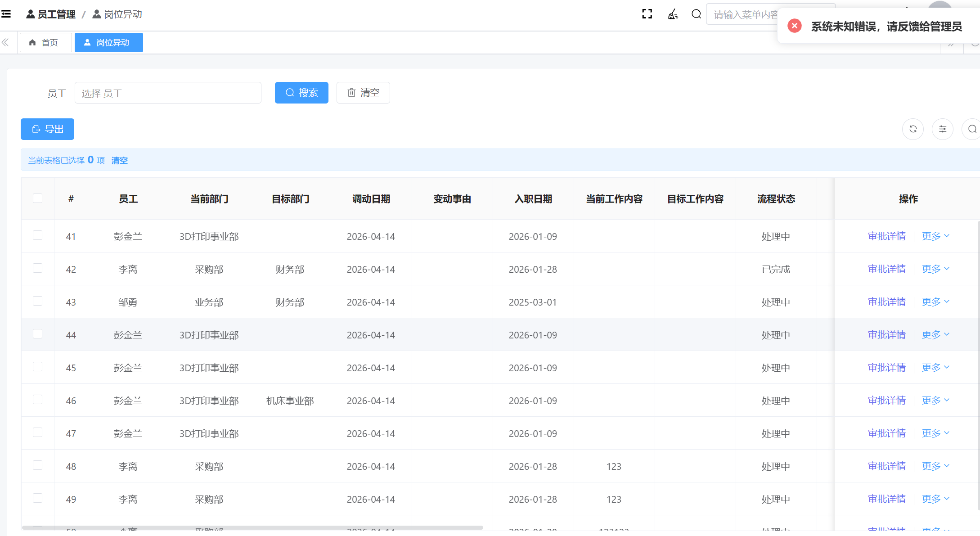Image resolution: width=980 pixels, height=536 pixels.
Task: Expand 更多 menu for row 46
Action: 935,401
